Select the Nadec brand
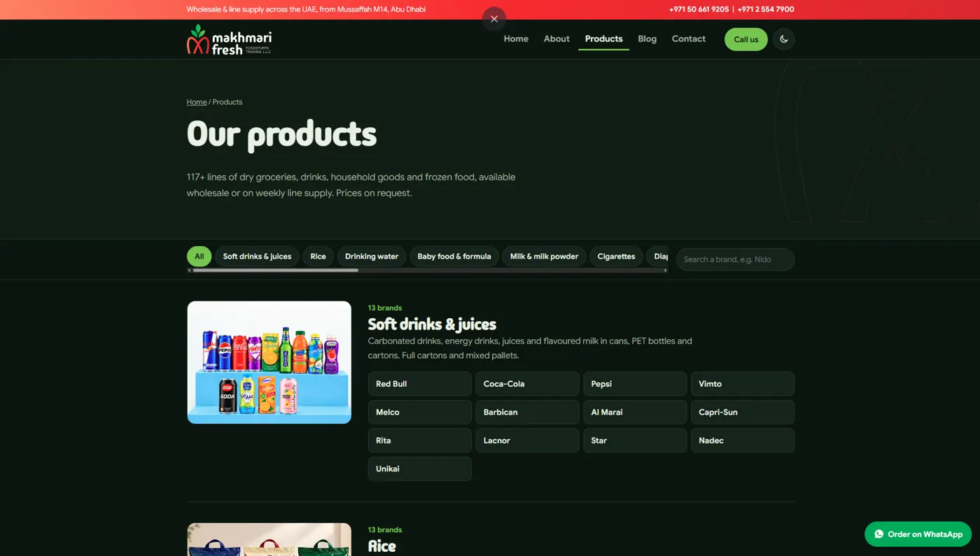This screenshot has height=556, width=980. (743, 441)
